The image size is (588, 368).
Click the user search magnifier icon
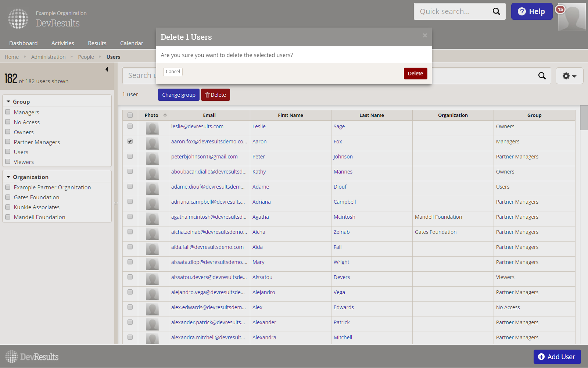[x=542, y=76]
